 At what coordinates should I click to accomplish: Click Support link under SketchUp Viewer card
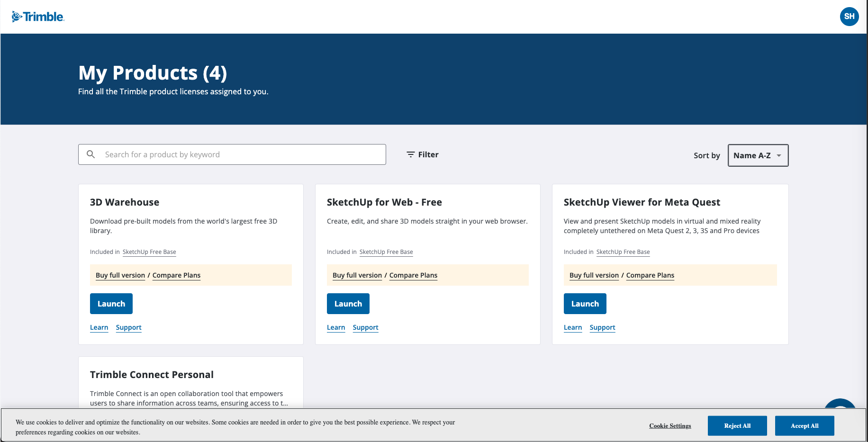(x=602, y=327)
